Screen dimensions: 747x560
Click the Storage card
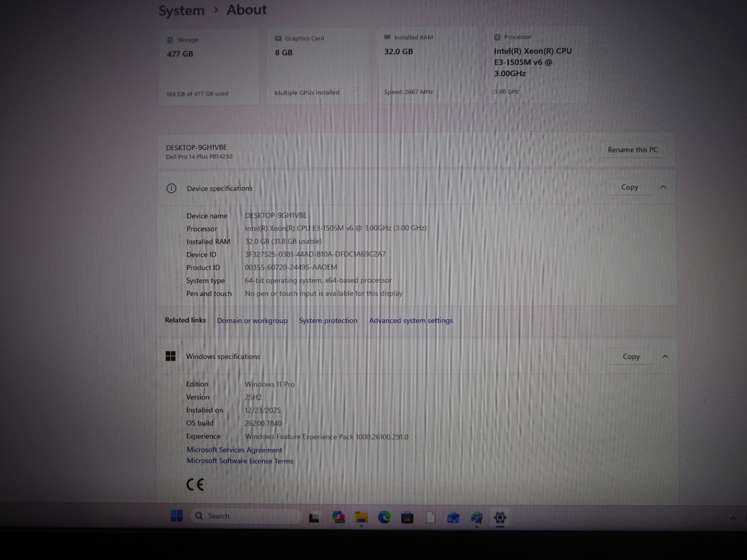coord(209,67)
